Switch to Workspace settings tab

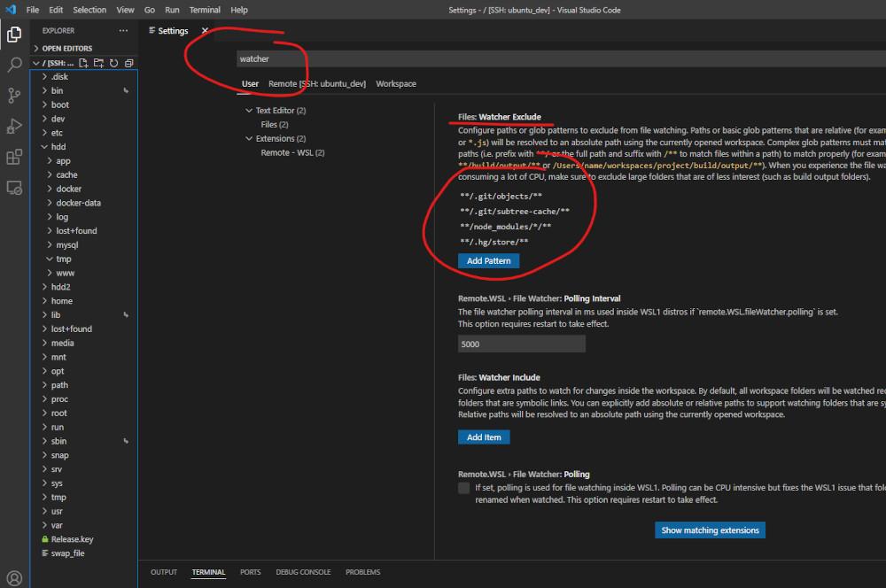click(x=395, y=83)
